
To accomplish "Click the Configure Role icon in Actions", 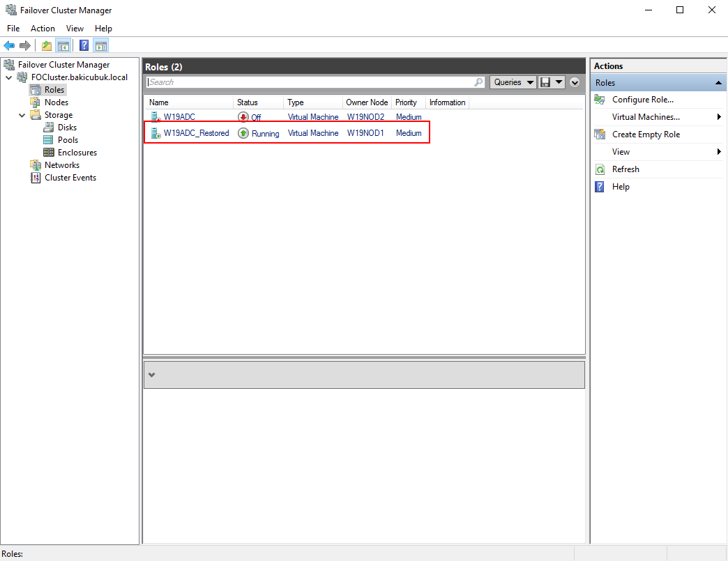I will (x=600, y=99).
